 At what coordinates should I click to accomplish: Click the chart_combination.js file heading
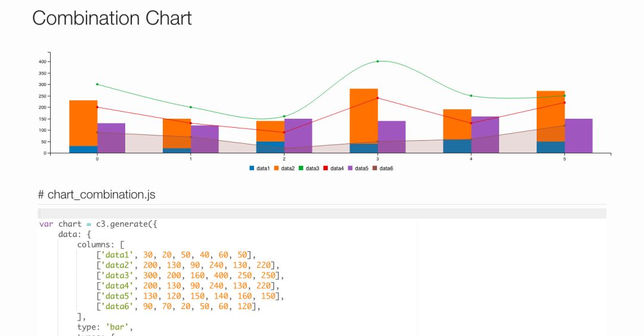97,195
